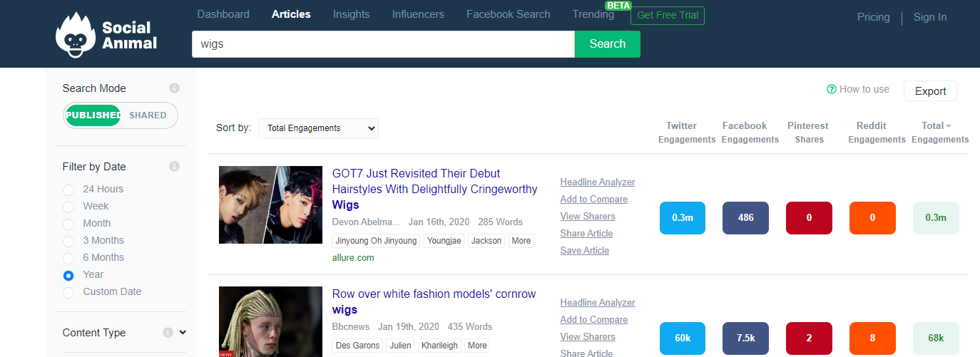Click View Sharers for GOT7 article
Image resolution: width=980 pixels, height=357 pixels.
pos(588,217)
